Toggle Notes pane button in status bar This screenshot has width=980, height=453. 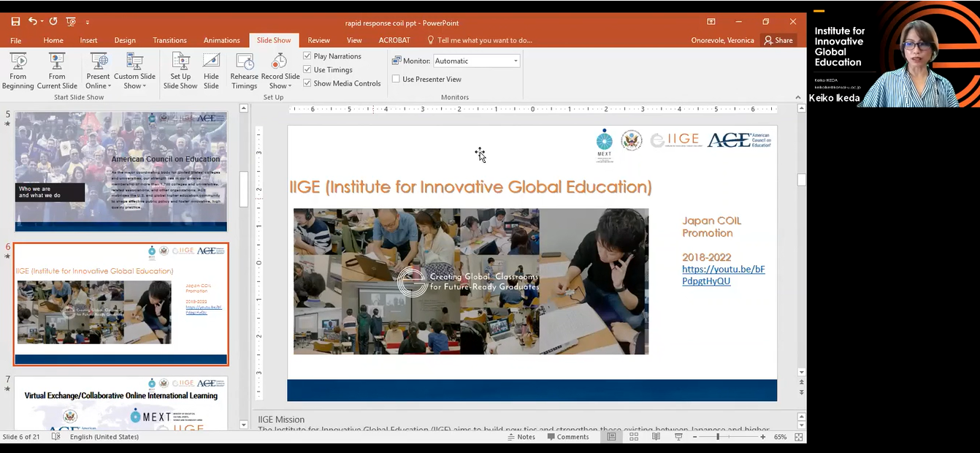pos(521,437)
